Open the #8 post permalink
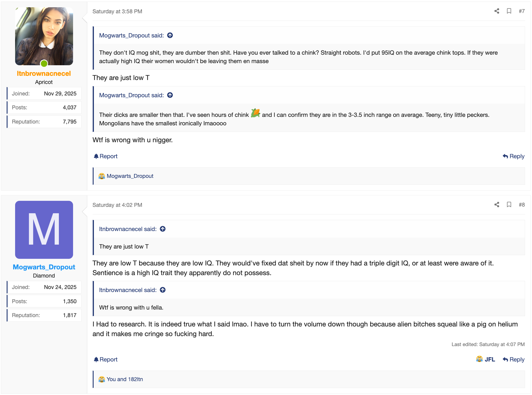 coord(522,205)
